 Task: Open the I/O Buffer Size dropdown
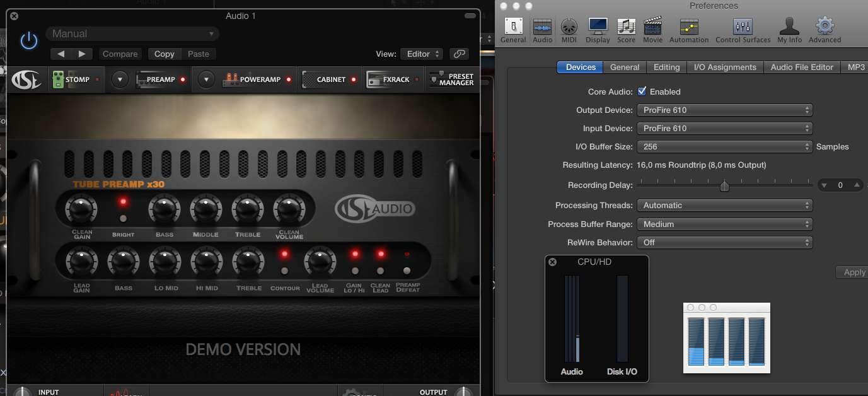coord(724,146)
